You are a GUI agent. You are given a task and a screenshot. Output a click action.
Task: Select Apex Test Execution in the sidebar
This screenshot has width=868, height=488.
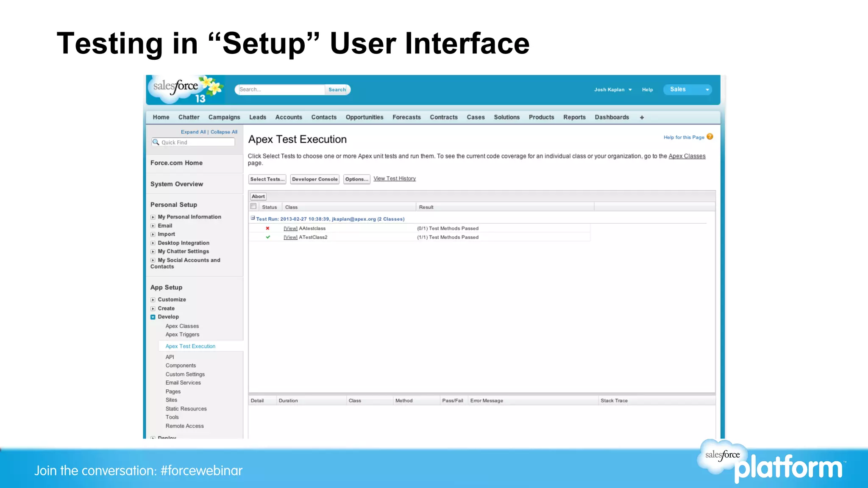(190, 347)
